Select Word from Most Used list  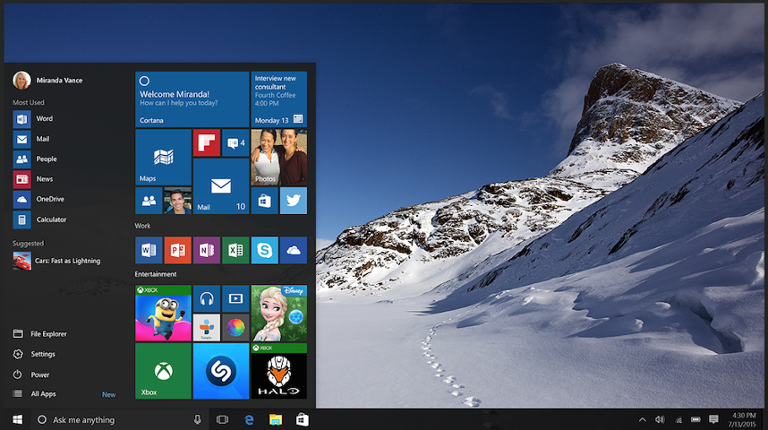pyautogui.click(x=43, y=119)
